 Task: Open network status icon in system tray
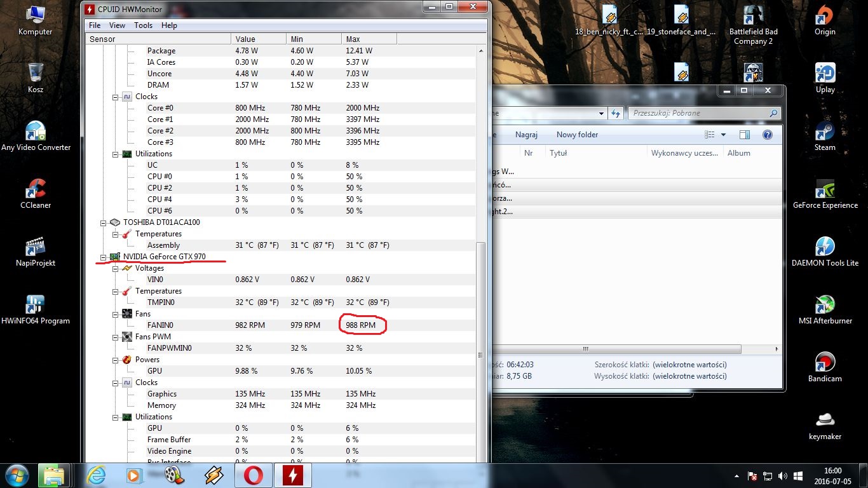click(767, 476)
